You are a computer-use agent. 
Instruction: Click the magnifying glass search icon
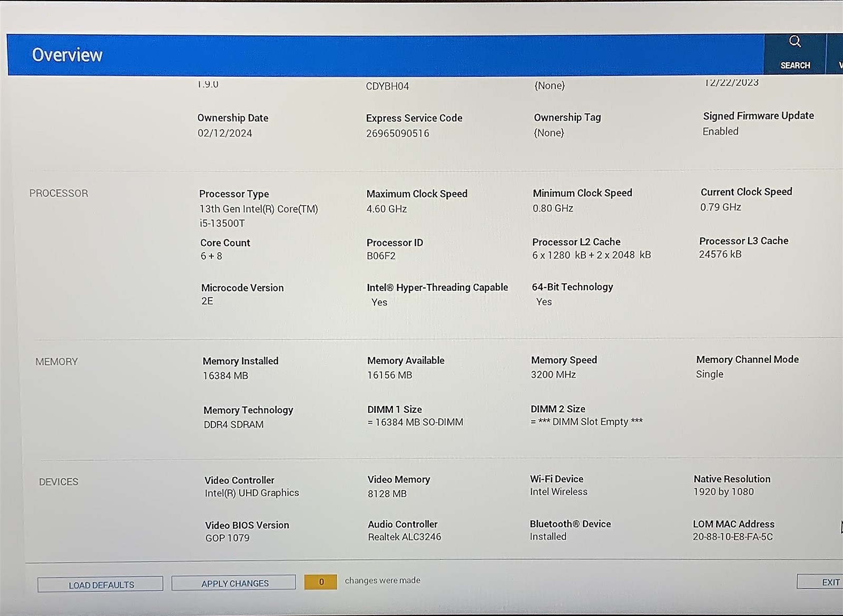click(x=795, y=42)
